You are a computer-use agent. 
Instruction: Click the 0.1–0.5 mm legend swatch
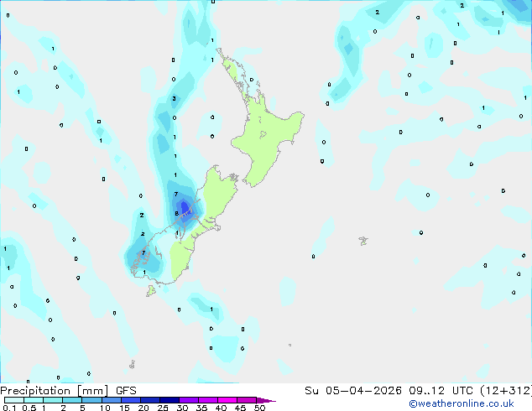pyautogui.click(x=14, y=400)
